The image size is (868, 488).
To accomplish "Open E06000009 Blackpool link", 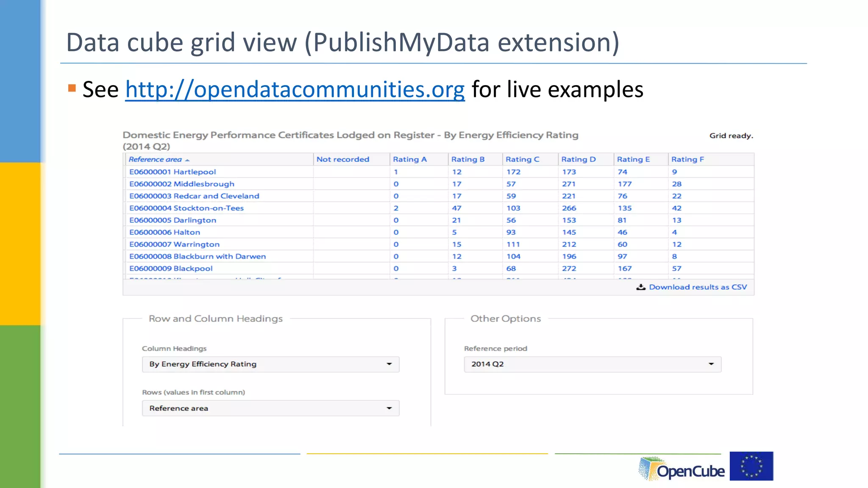I will 171,268.
